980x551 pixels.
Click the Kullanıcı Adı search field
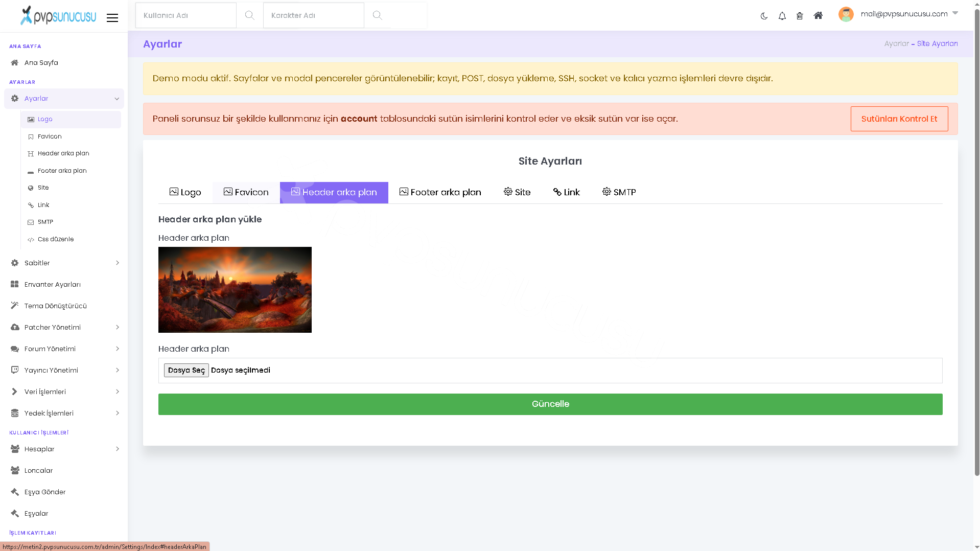click(x=186, y=15)
